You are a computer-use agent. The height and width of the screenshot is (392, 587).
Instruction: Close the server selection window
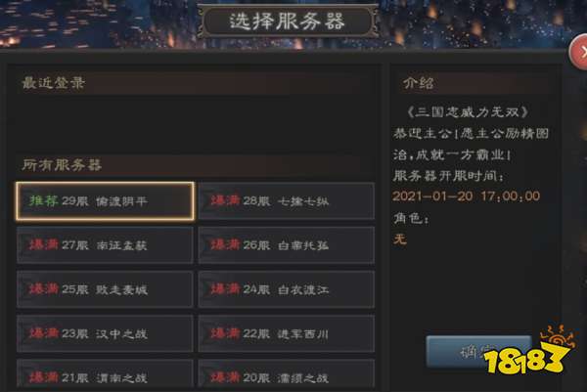tap(579, 52)
